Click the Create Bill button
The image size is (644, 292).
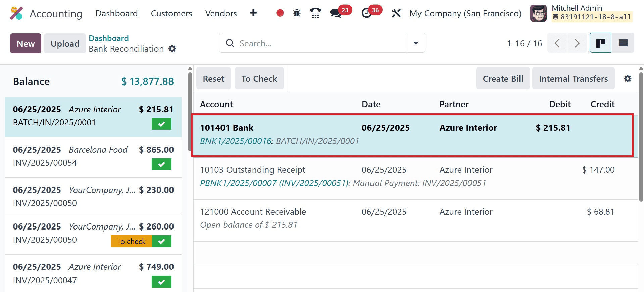tap(503, 78)
